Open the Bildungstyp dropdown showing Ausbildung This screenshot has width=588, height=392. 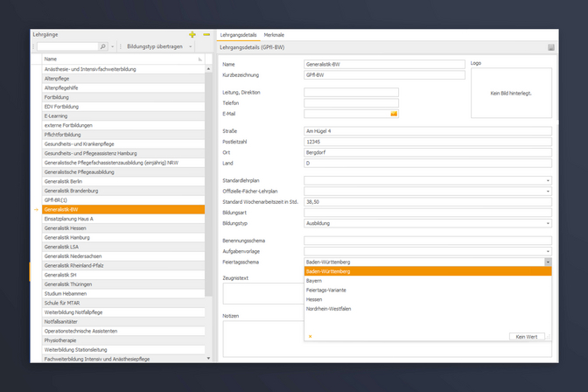[x=548, y=223]
